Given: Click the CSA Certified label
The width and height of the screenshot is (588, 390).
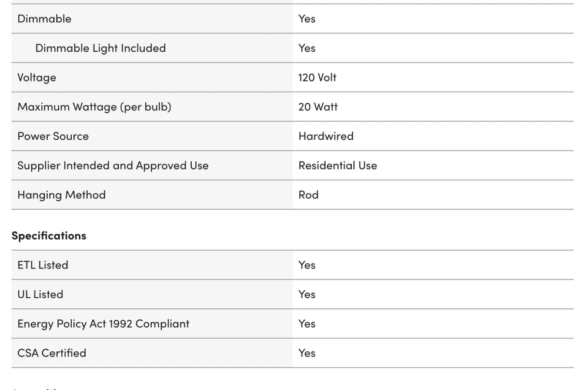Looking at the screenshot, I should (52, 353).
